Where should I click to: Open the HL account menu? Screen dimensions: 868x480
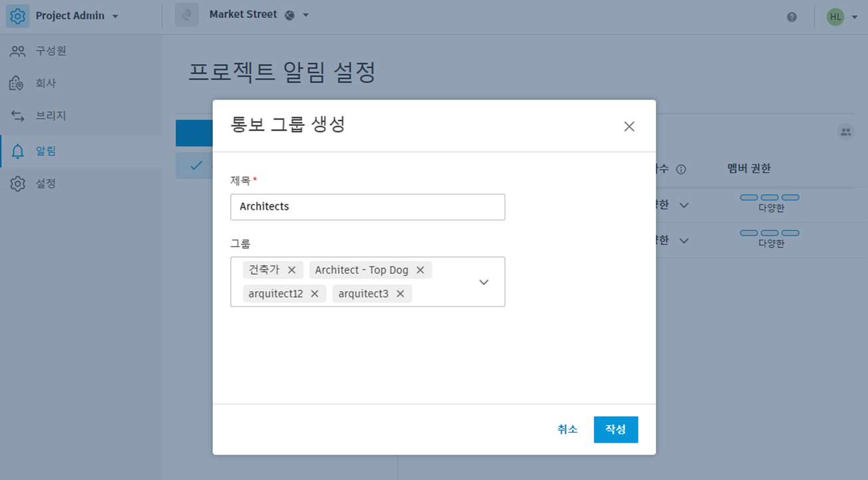[x=839, y=17]
